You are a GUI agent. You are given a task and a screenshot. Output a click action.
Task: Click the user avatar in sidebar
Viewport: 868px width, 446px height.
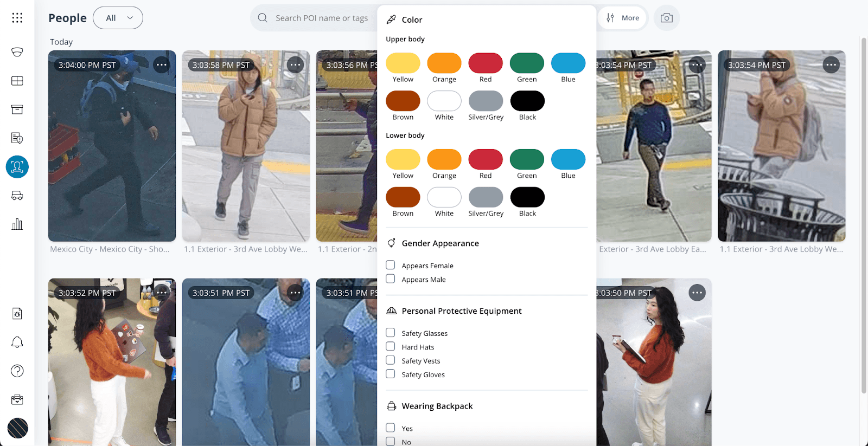click(17, 428)
